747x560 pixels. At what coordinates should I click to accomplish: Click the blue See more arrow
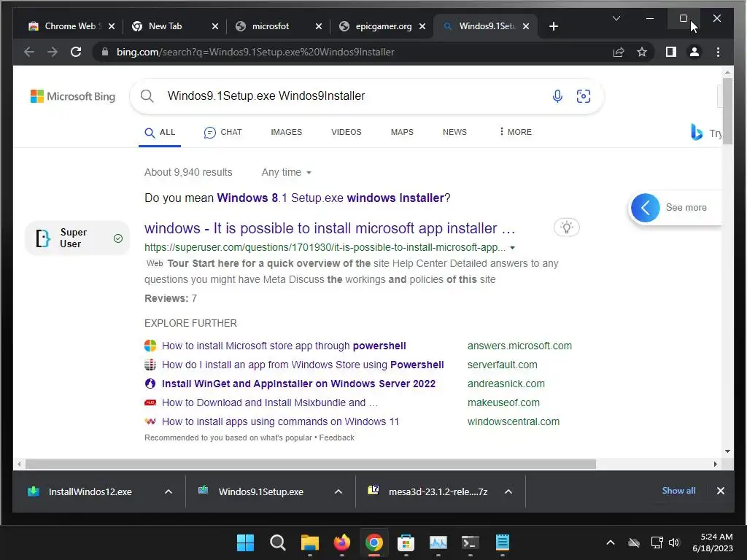point(645,208)
